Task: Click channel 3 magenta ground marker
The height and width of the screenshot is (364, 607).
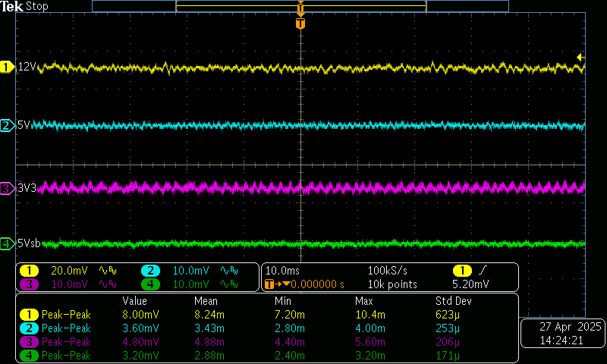Action: pos(7,188)
